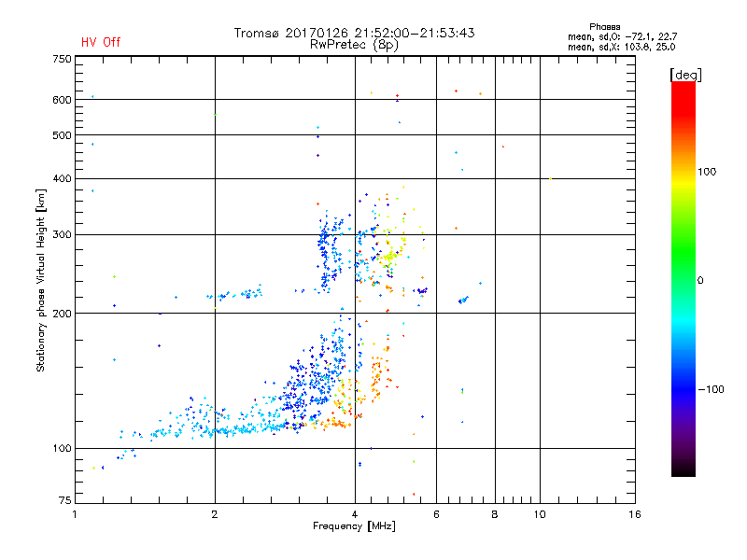Click the y-axis '200' tick label
The image size is (747, 560).
pyautogui.click(x=62, y=314)
